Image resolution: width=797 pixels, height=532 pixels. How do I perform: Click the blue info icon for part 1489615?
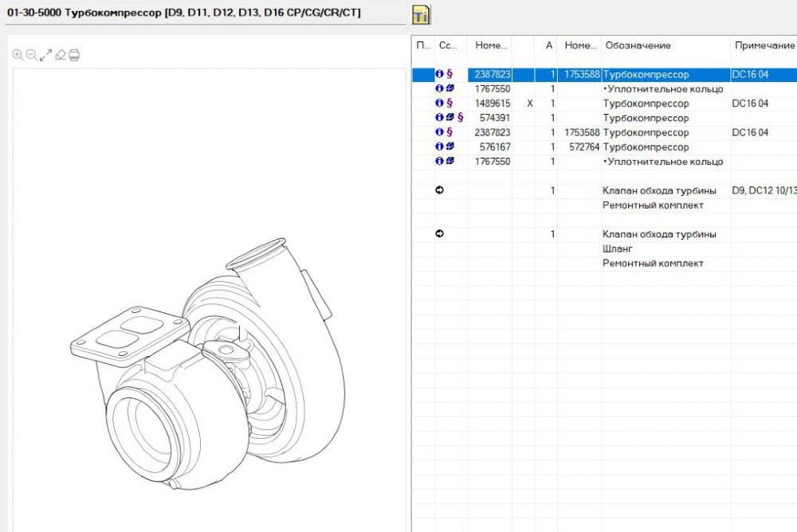click(439, 104)
